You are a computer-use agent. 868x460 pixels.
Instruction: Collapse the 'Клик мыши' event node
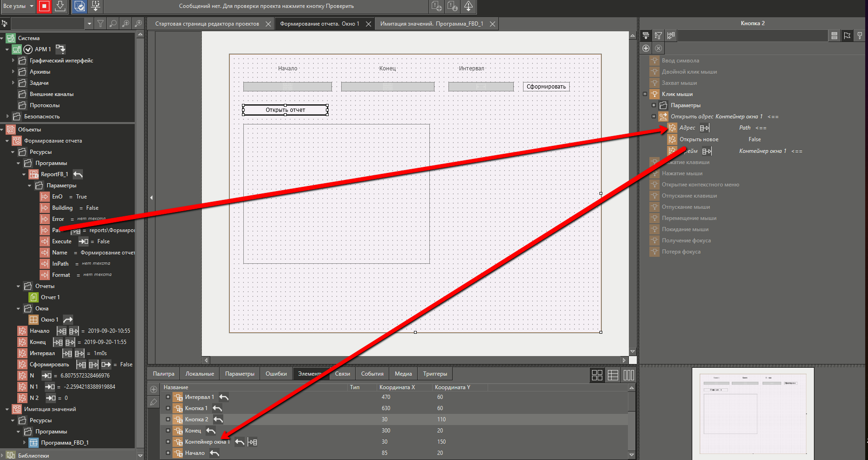coord(645,94)
